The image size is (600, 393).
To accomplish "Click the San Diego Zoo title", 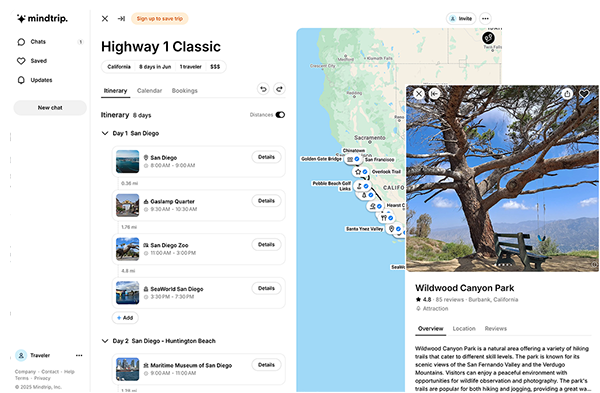I will coord(169,245).
